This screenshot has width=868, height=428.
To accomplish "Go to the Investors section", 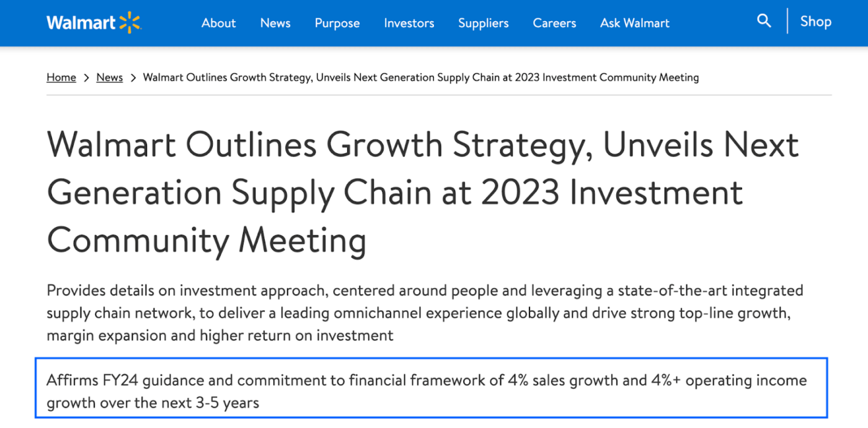I will coord(409,23).
